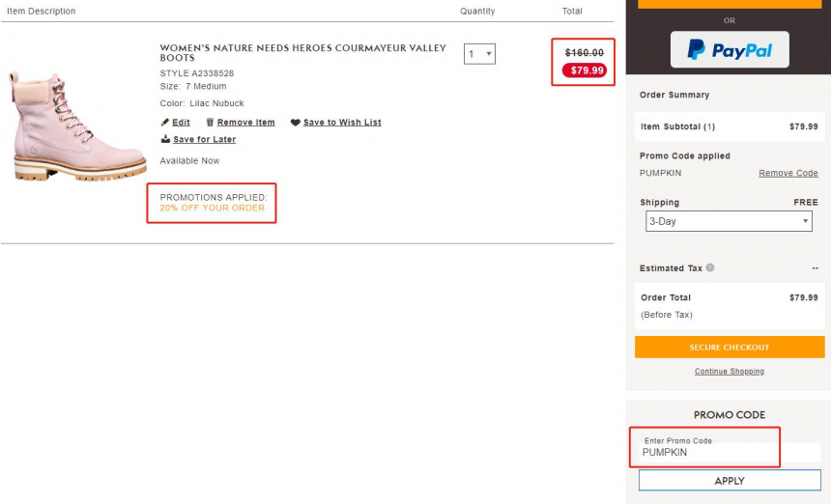831x504 pixels.
Task: Open the quantity dropdown showing 1
Action: coord(479,54)
